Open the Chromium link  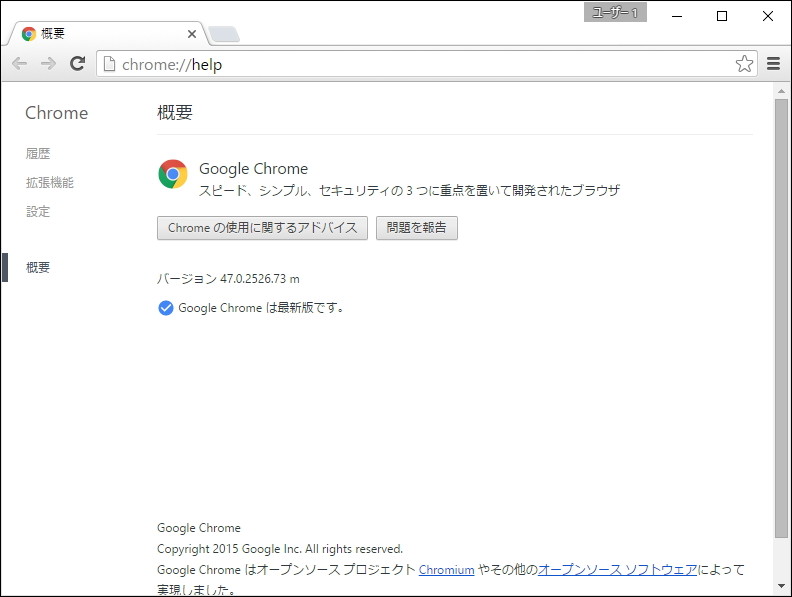click(447, 570)
